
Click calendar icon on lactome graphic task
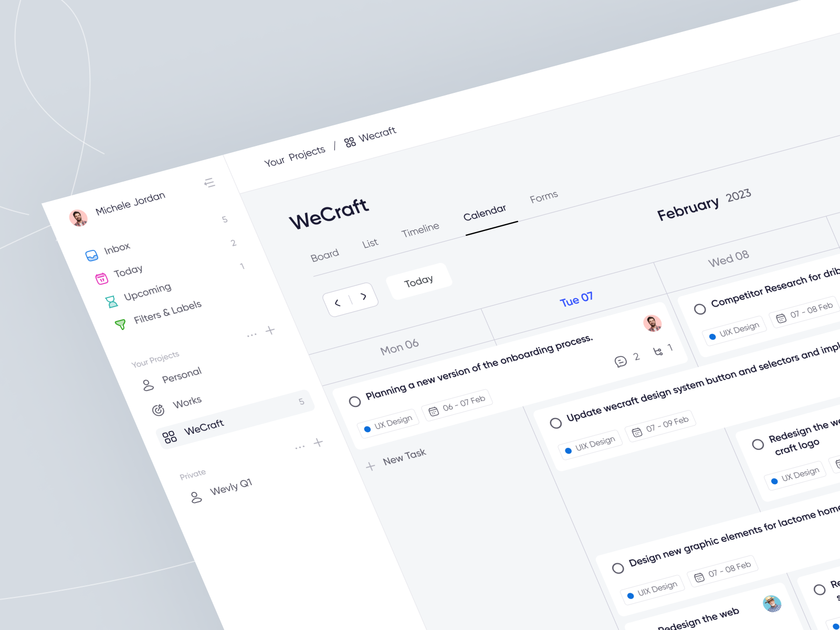[699, 577]
